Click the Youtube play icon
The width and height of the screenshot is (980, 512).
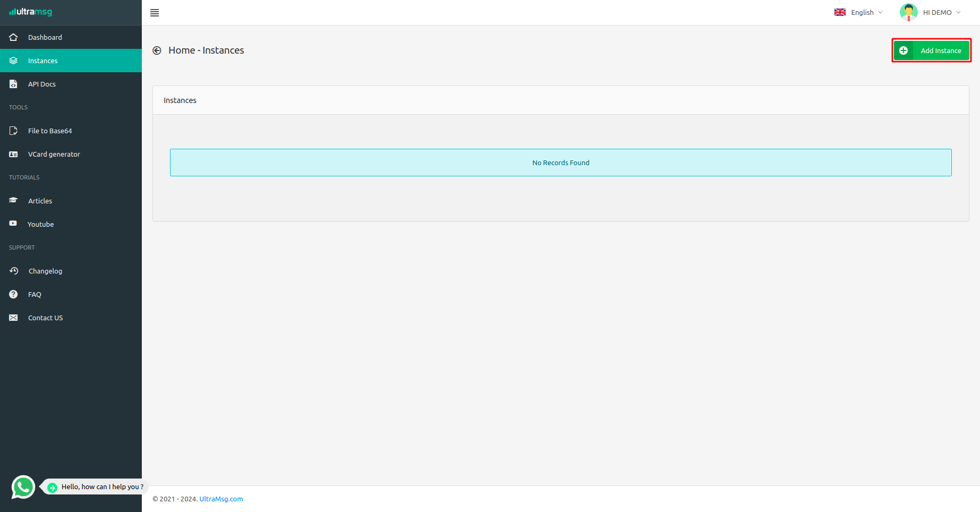[x=13, y=224]
